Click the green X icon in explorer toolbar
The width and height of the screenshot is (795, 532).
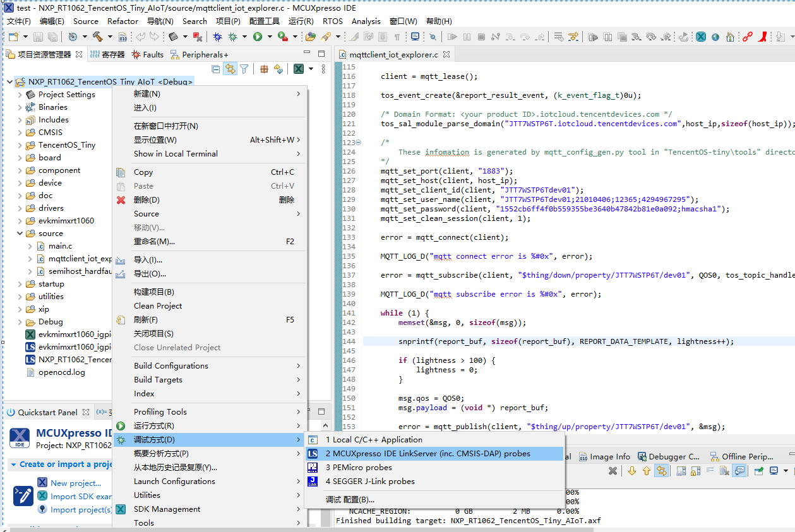(x=299, y=69)
